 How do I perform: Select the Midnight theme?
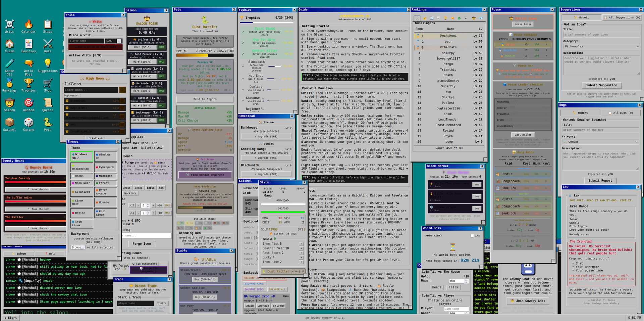pyautogui.click(x=106, y=176)
